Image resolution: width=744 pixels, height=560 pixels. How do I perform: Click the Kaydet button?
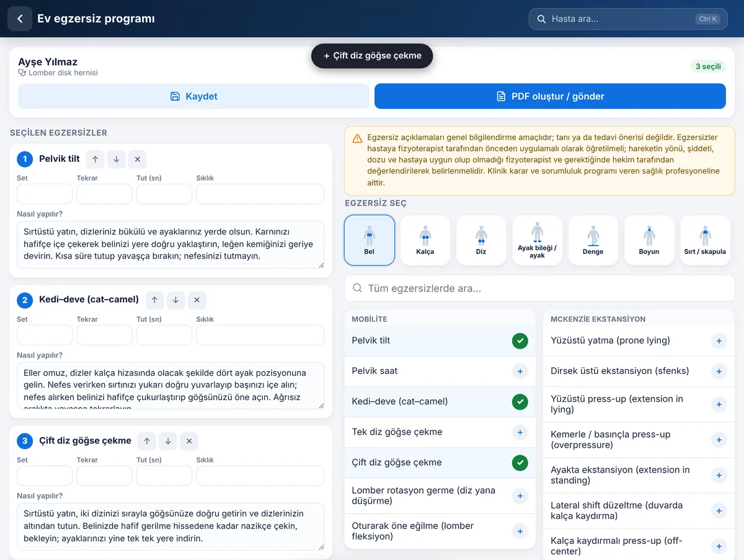coord(193,96)
